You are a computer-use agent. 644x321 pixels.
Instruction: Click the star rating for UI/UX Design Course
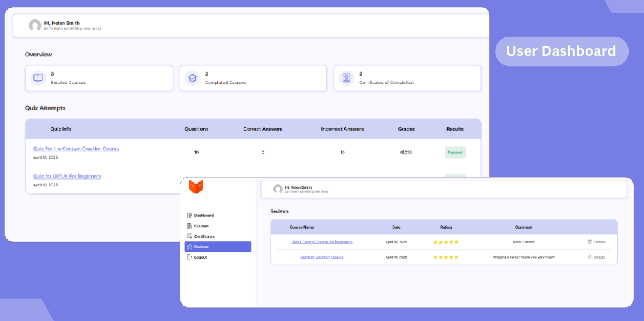446,242
